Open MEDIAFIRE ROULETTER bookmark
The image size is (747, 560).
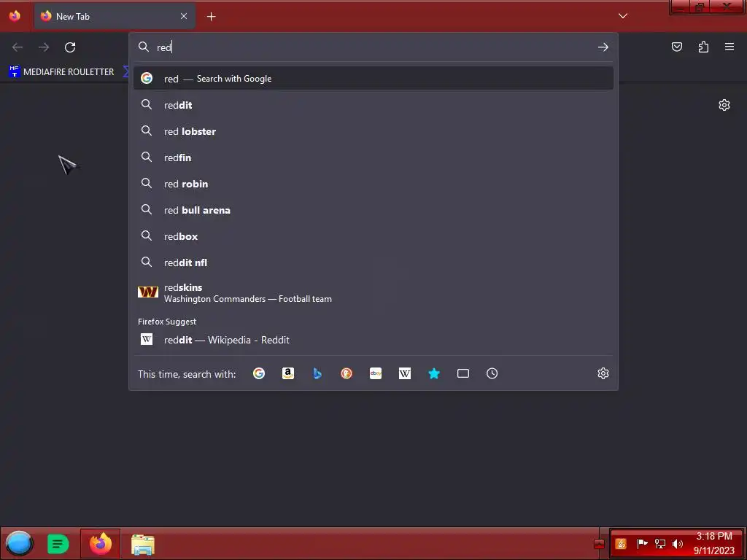pyautogui.click(x=61, y=72)
